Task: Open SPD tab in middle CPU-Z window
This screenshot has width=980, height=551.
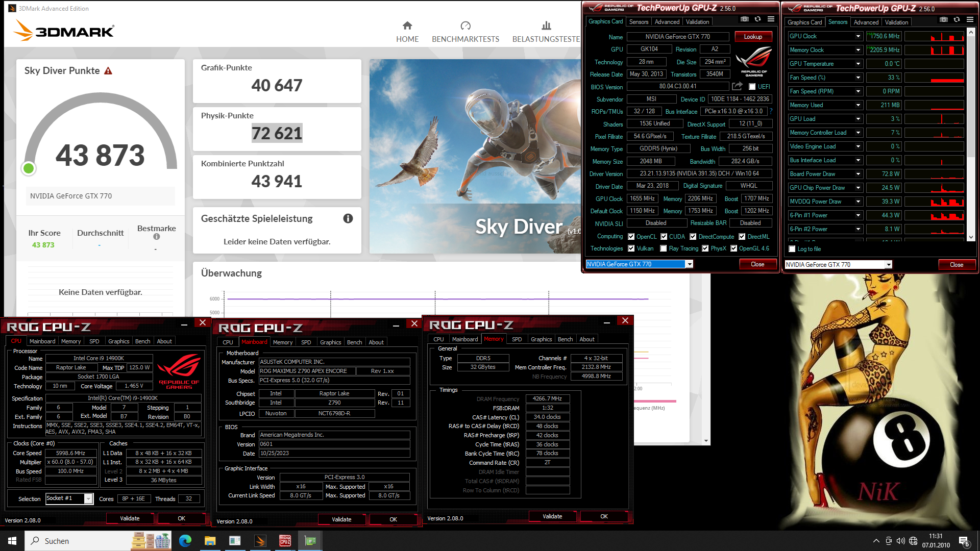Action: pyautogui.click(x=306, y=342)
